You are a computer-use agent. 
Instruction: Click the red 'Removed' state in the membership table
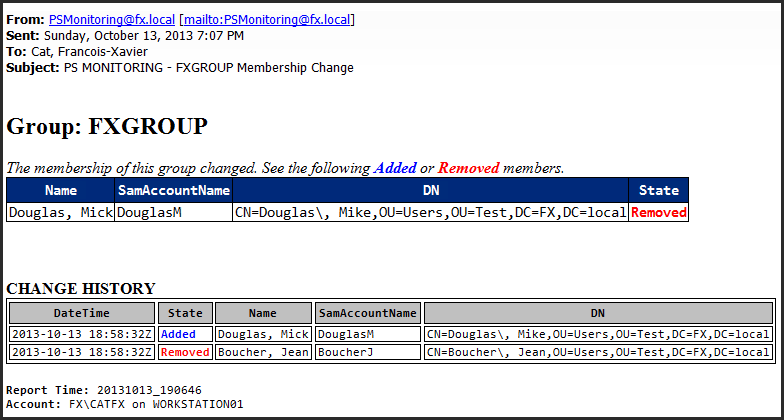(x=658, y=212)
